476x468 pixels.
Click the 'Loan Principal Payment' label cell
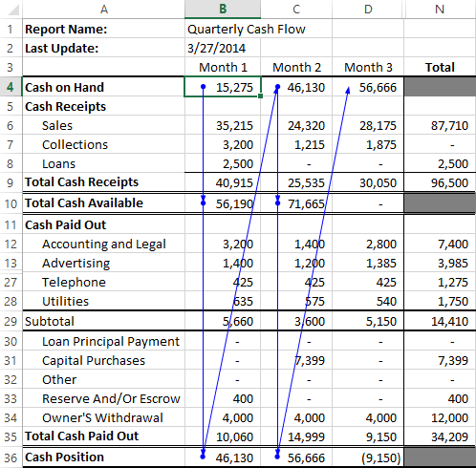[103, 341]
